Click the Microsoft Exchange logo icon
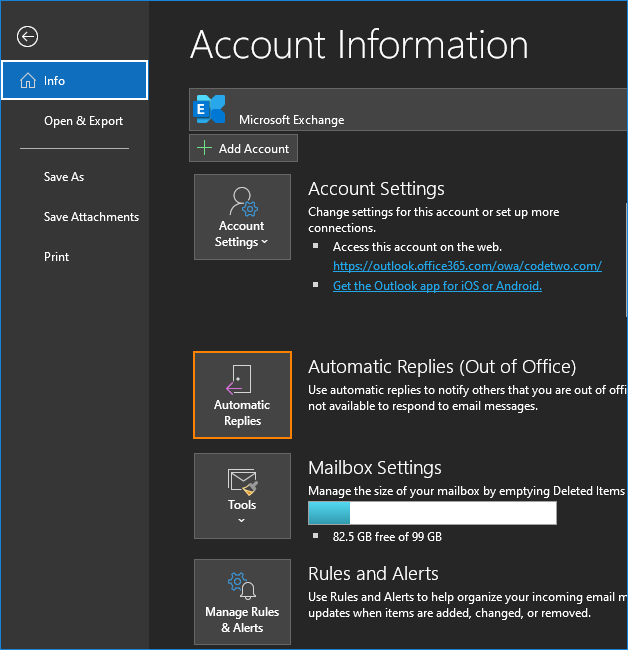628x650 pixels. 210,109
